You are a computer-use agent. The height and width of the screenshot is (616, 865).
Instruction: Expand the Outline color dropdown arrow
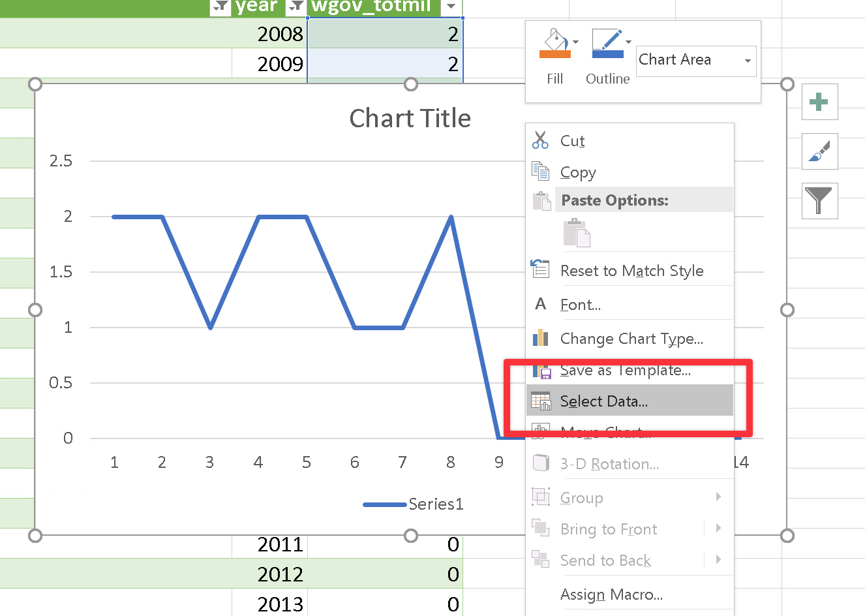[628, 42]
